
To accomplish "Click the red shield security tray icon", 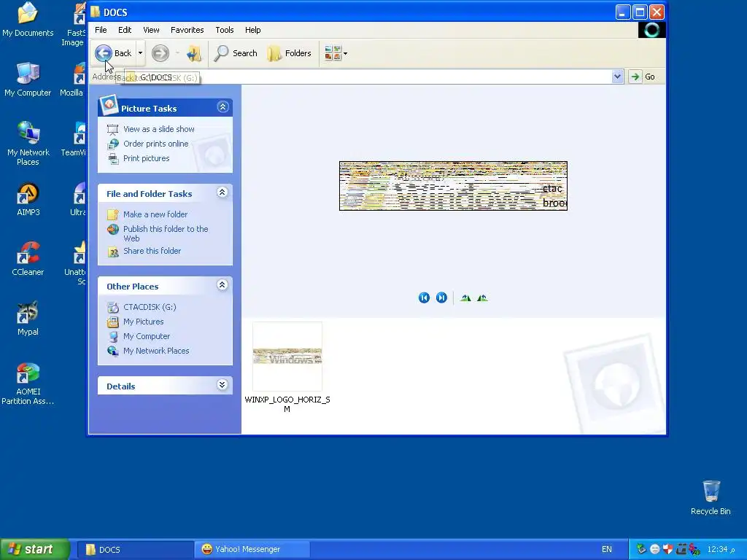I will 667,549.
